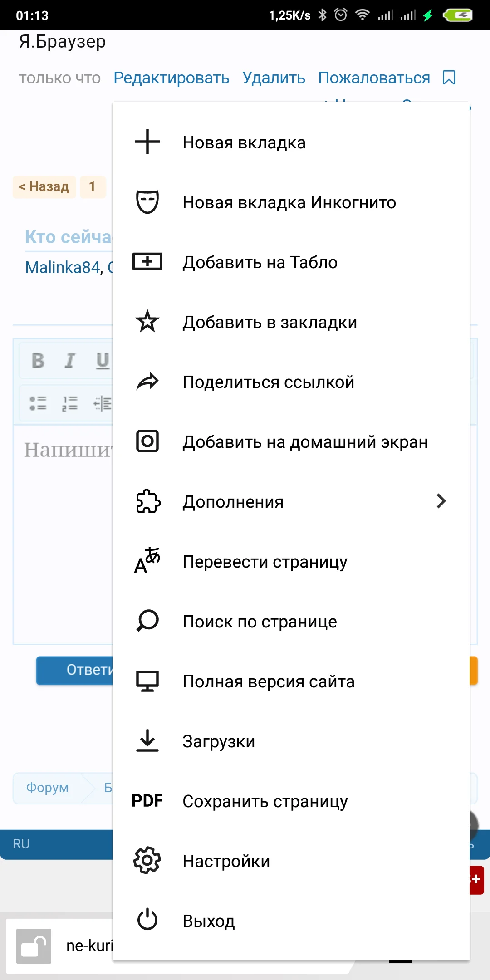Tap the magnifier find-in-page icon
Viewport: 490px width, 980px height.
pos(147,621)
